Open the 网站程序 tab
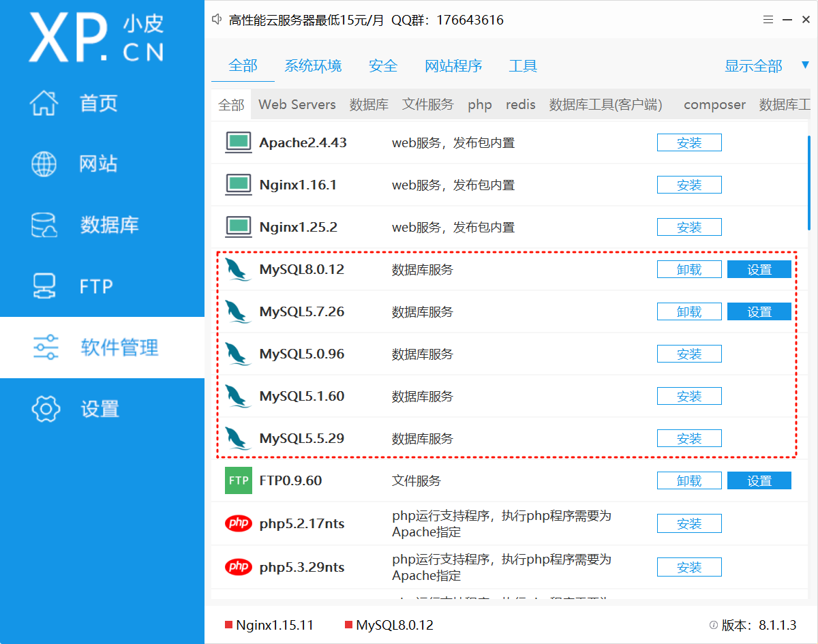This screenshot has height=644, width=818. point(453,65)
